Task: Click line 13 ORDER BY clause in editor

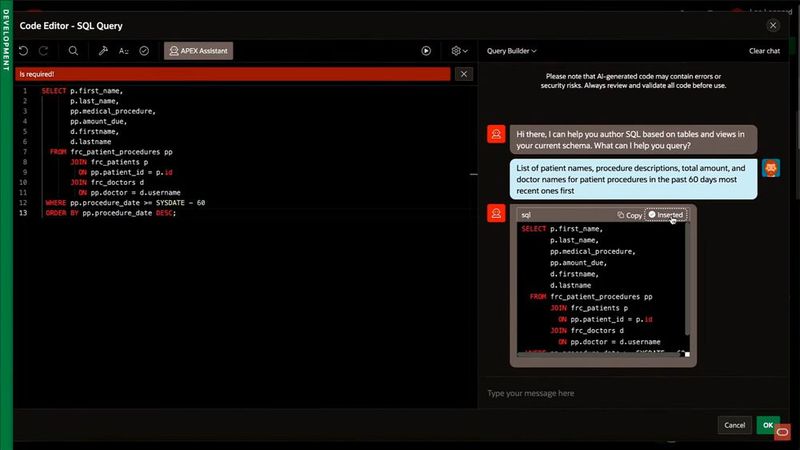Action: [x=110, y=213]
